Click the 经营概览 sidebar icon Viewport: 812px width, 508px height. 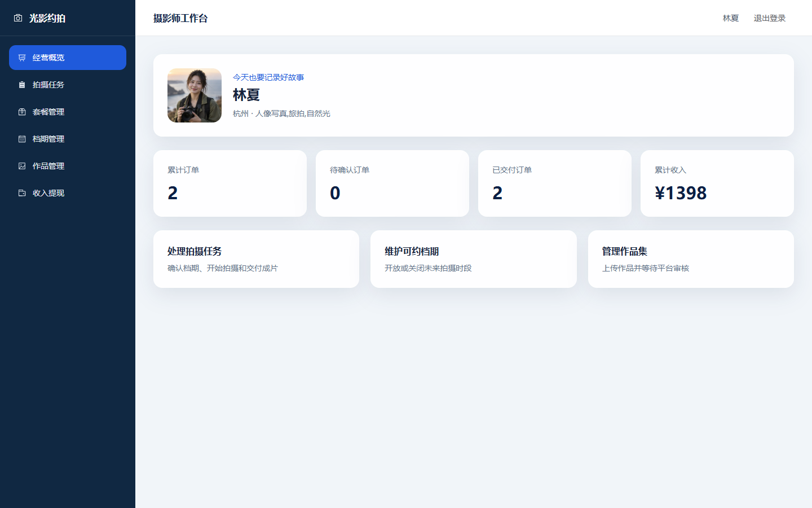22,58
